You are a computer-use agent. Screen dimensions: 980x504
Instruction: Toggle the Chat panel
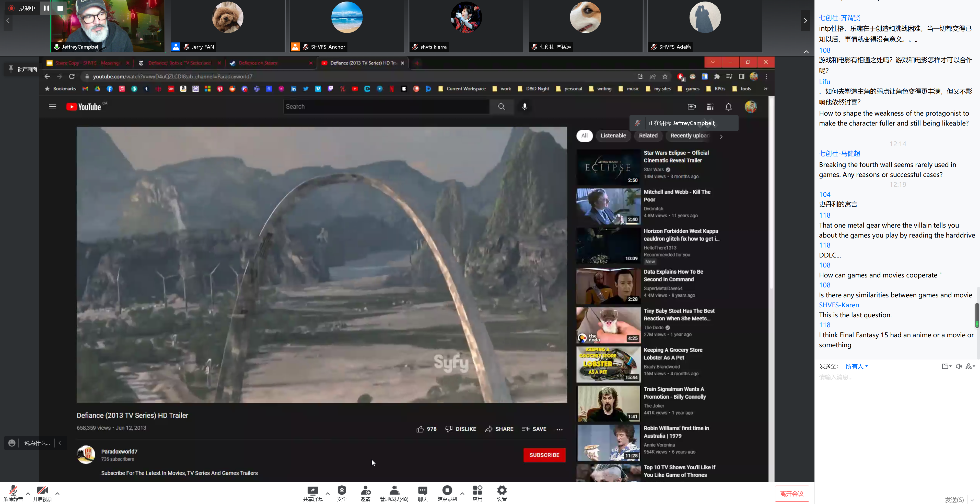click(x=423, y=493)
